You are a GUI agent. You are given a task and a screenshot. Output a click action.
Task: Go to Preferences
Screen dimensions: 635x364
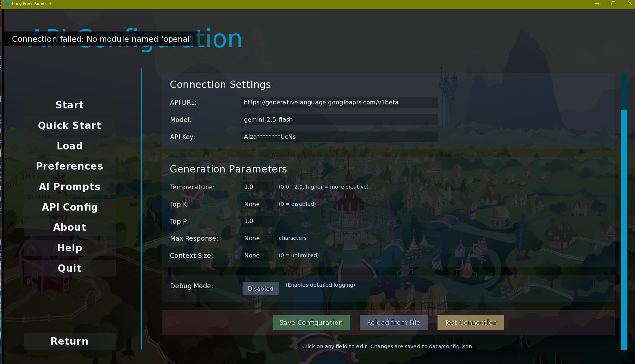tap(70, 166)
